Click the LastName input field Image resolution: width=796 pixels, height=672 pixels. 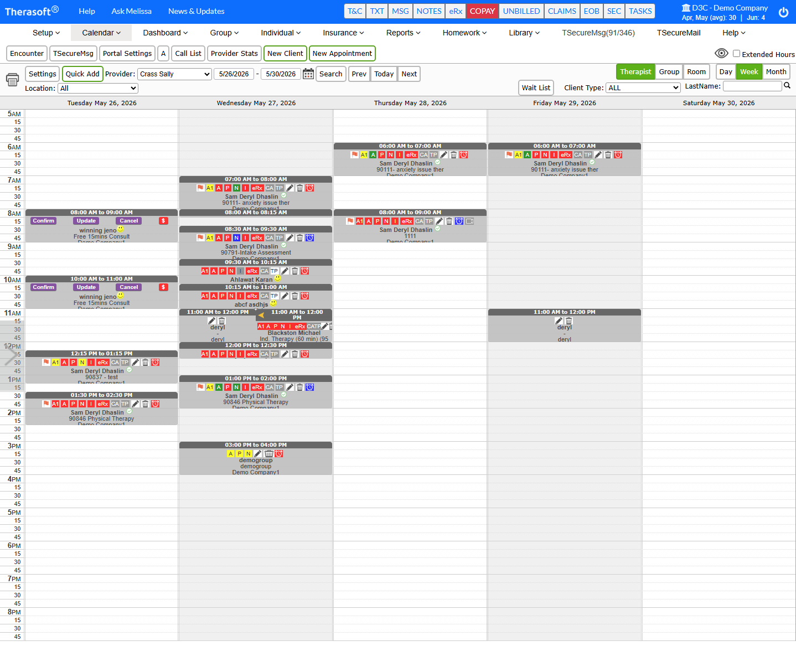752,86
